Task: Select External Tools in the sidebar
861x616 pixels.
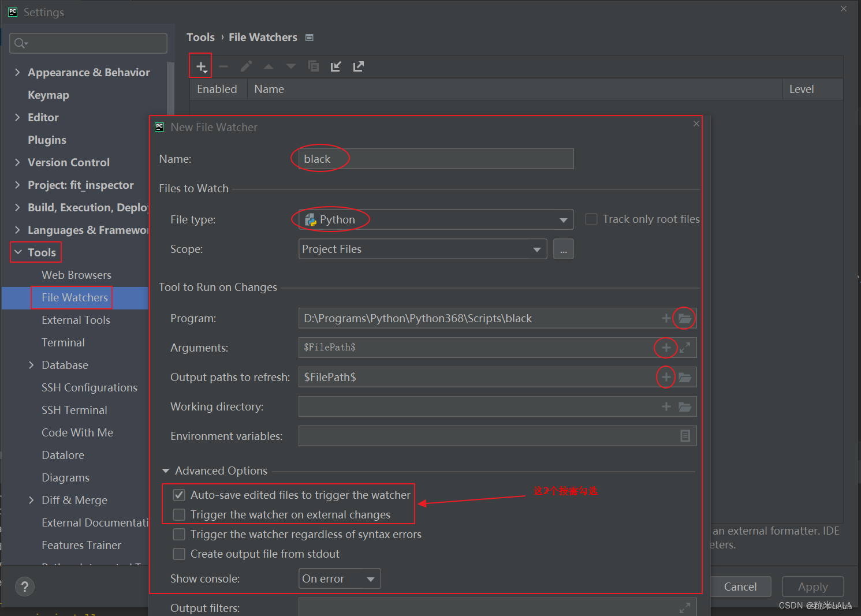Action: click(76, 319)
